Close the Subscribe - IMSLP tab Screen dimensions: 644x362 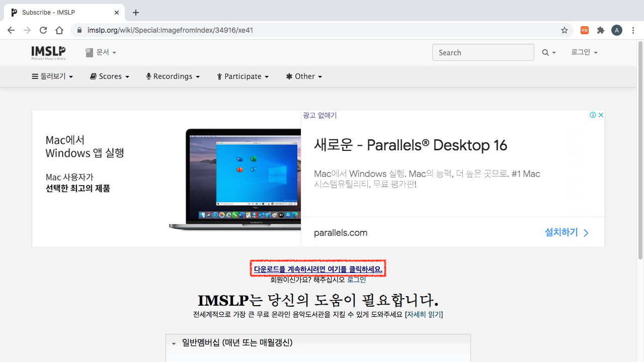(117, 13)
